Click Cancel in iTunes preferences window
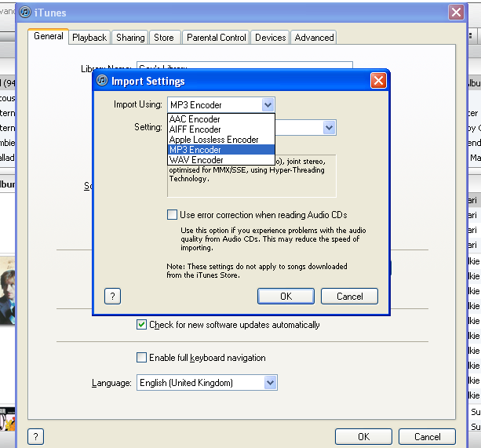 coord(427,436)
